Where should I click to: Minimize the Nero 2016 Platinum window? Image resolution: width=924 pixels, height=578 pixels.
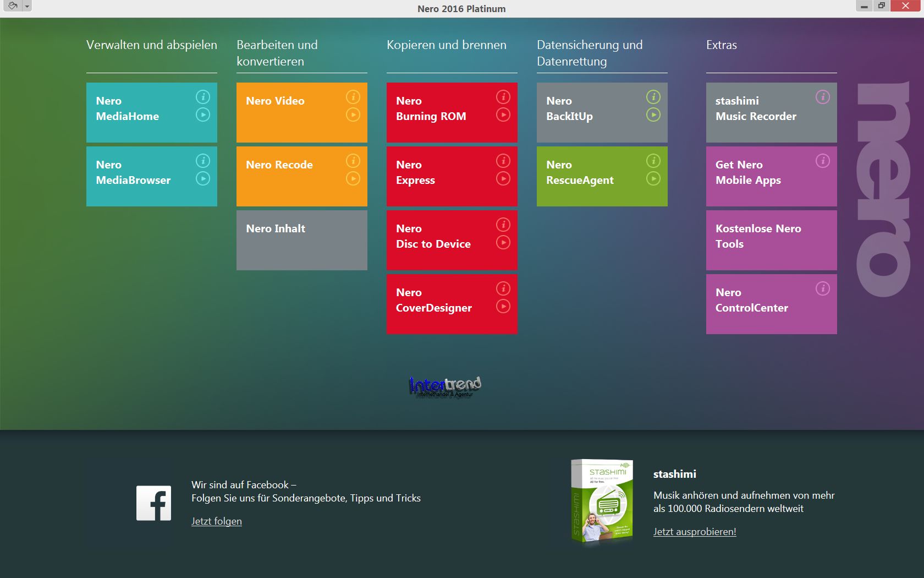[864, 6]
